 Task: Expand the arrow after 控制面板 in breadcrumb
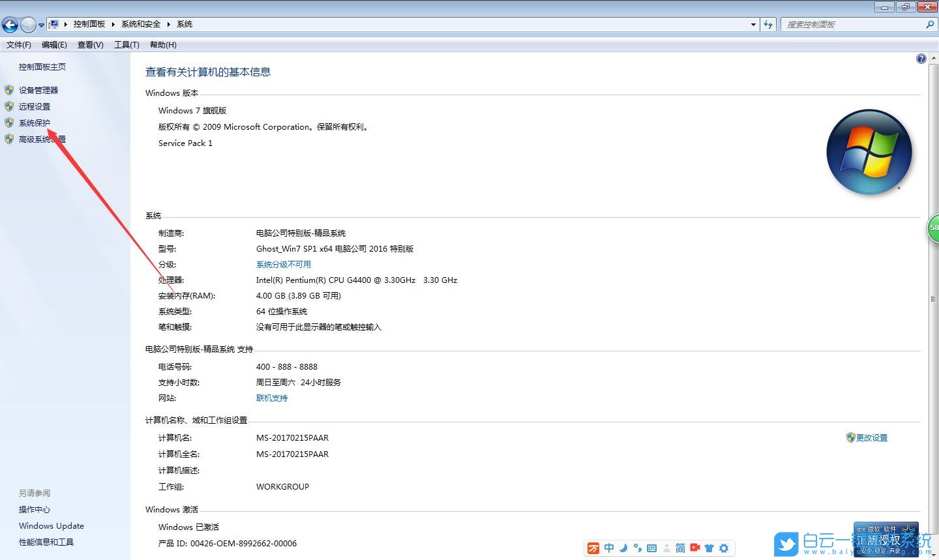click(113, 24)
